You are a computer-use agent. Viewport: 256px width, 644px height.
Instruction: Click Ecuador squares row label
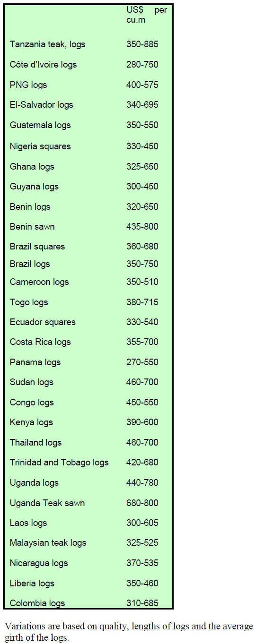point(43,322)
